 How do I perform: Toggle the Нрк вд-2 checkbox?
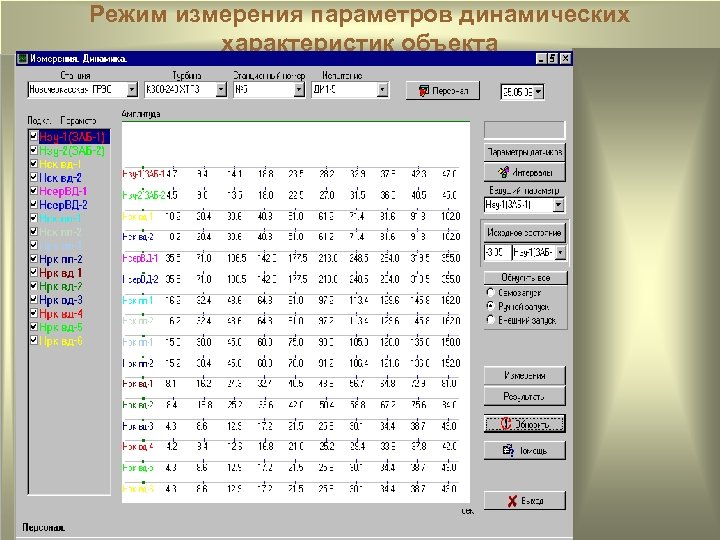(34, 286)
